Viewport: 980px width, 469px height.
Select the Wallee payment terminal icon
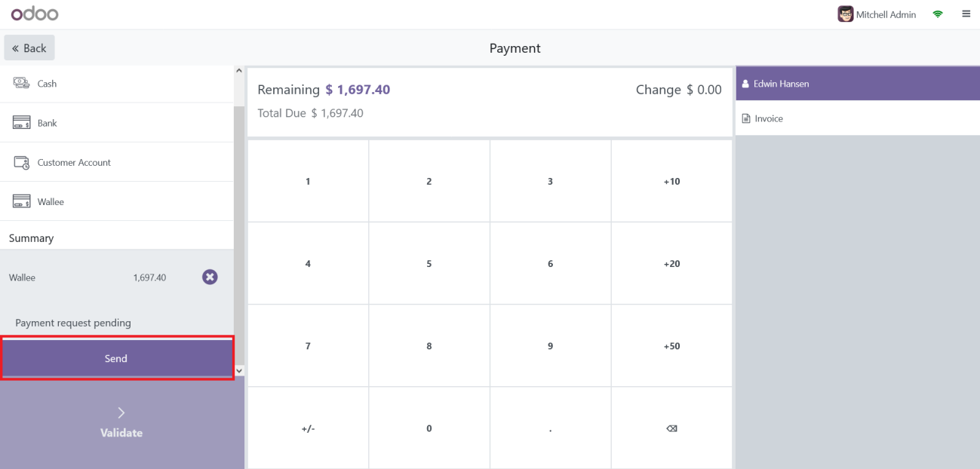click(x=22, y=201)
